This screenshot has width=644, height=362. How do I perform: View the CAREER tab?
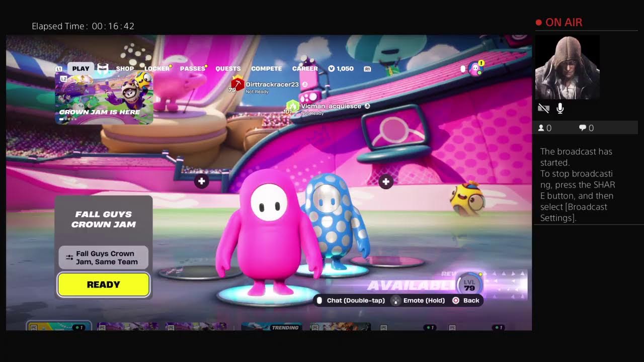coord(305,68)
